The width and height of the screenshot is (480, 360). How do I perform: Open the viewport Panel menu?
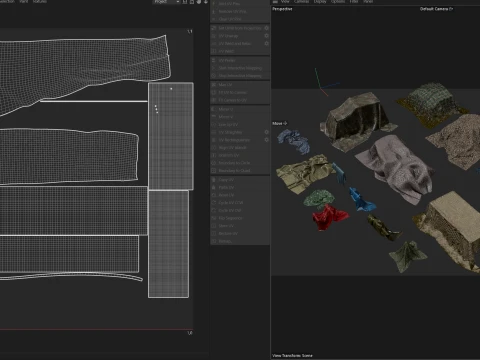pos(368,2)
